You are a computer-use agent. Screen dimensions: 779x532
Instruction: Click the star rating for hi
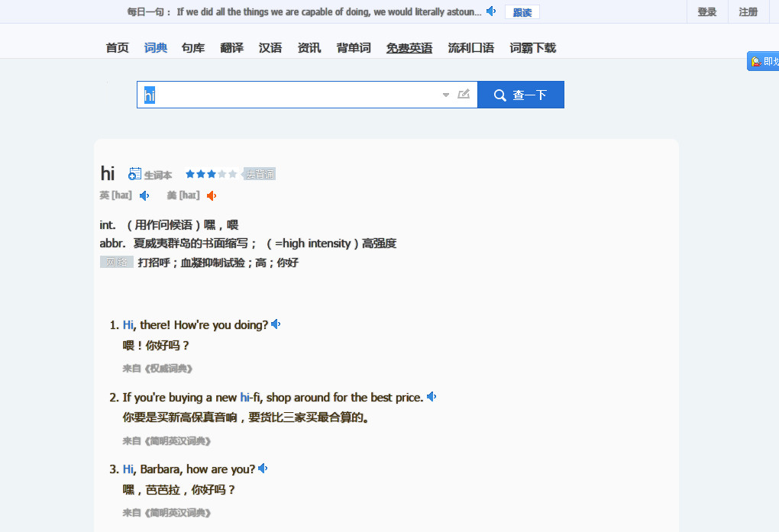click(211, 174)
